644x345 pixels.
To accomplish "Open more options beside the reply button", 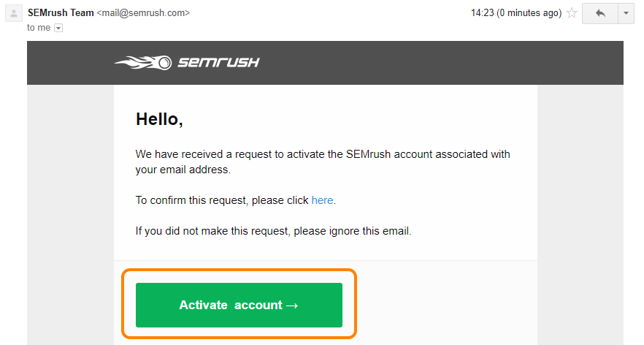I will point(626,13).
